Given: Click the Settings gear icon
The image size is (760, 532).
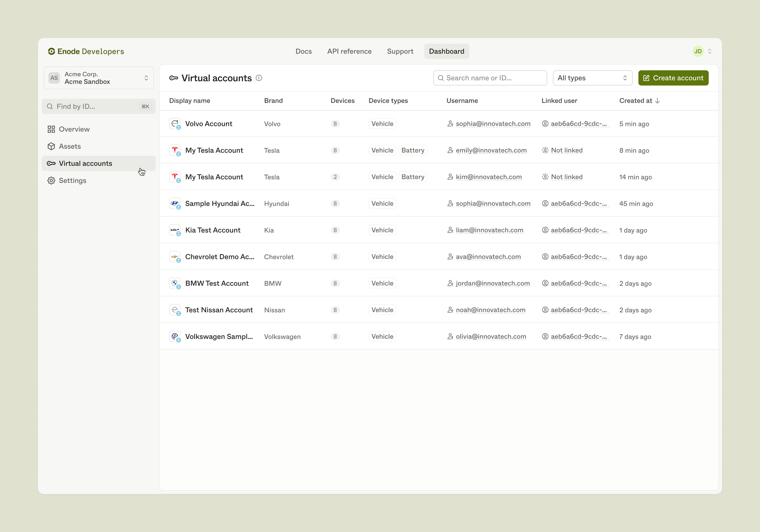Looking at the screenshot, I should [x=51, y=180].
